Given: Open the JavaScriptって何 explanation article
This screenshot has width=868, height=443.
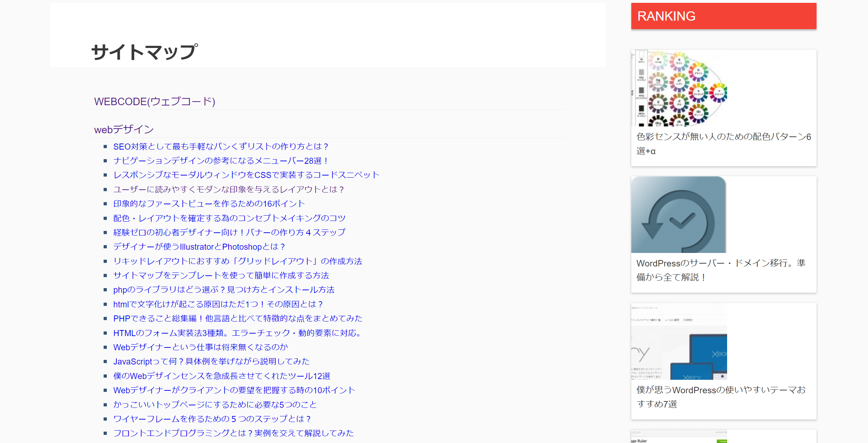Looking at the screenshot, I should (x=211, y=361).
